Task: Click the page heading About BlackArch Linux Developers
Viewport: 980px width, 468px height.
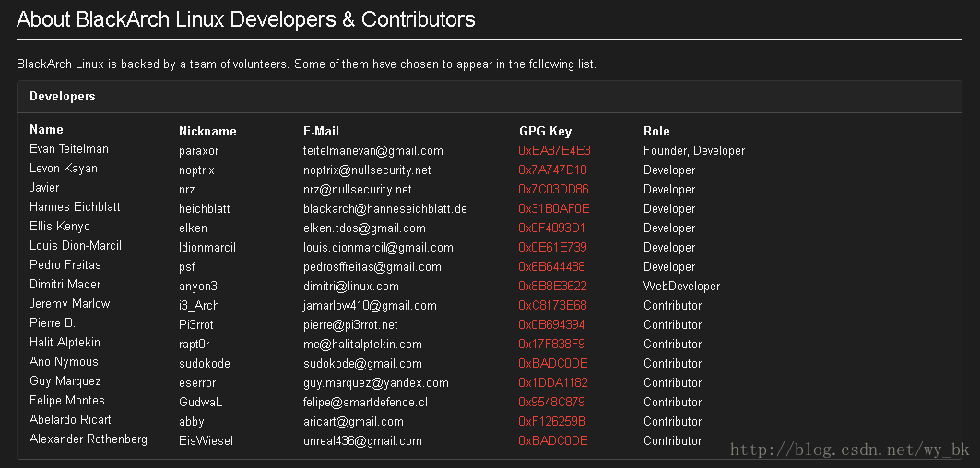Action: coord(245,19)
